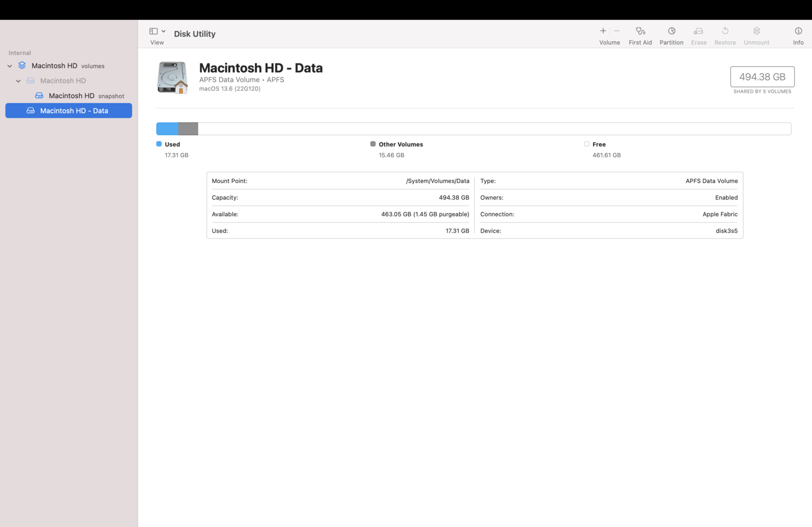Image resolution: width=812 pixels, height=527 pixels.
Task: Select Macintosh HD snapshot row
Action: click(69, 96)
